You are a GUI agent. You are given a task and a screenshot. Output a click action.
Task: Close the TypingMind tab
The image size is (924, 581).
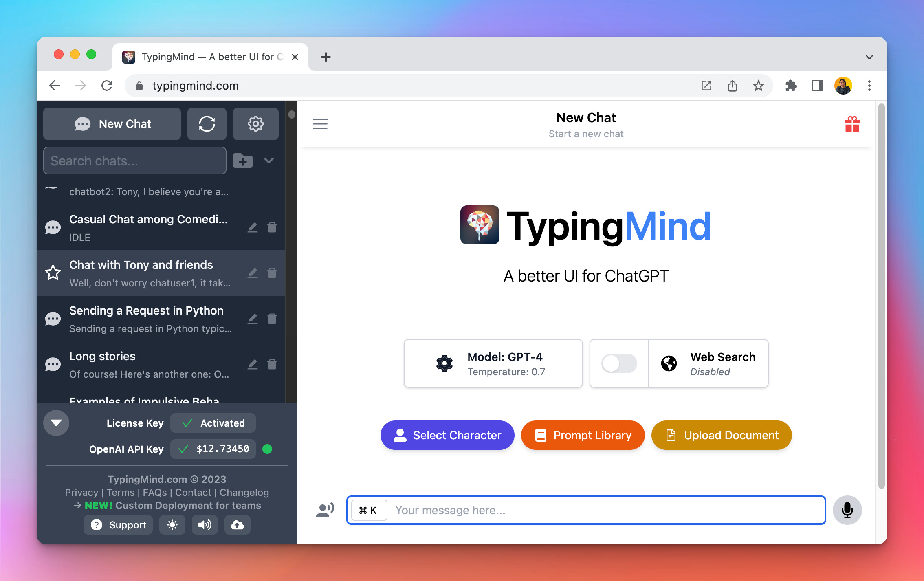pyautogui.click(x=295, y=57)
